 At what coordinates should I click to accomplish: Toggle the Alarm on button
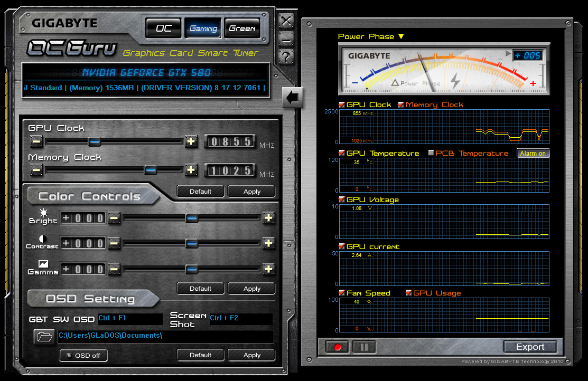tap(533, 153)
